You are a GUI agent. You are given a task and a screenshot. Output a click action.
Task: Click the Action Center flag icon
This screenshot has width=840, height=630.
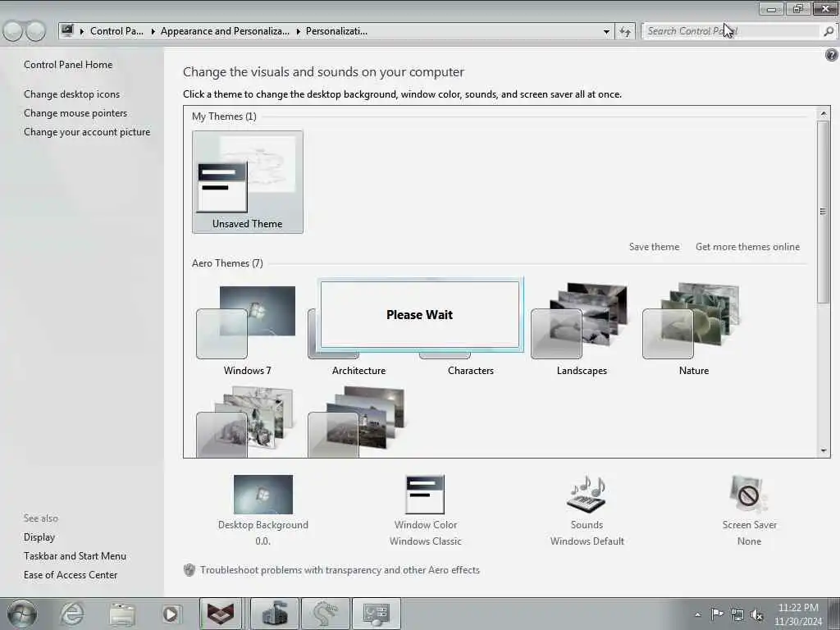[x=717, y=614]
